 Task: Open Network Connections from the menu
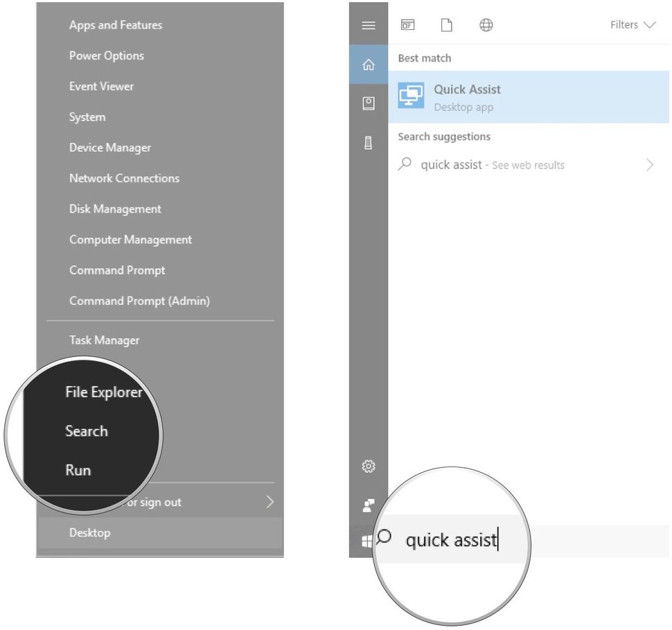tap(124, 178)
